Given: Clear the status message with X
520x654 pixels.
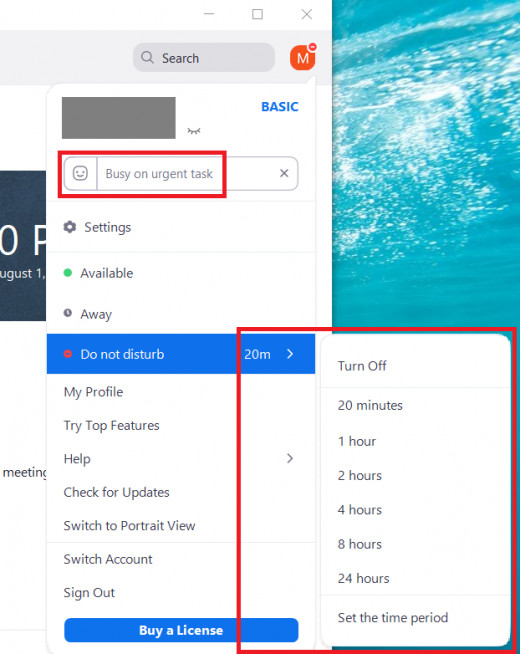Looking at the screenshot, I should tap(284, 173).
